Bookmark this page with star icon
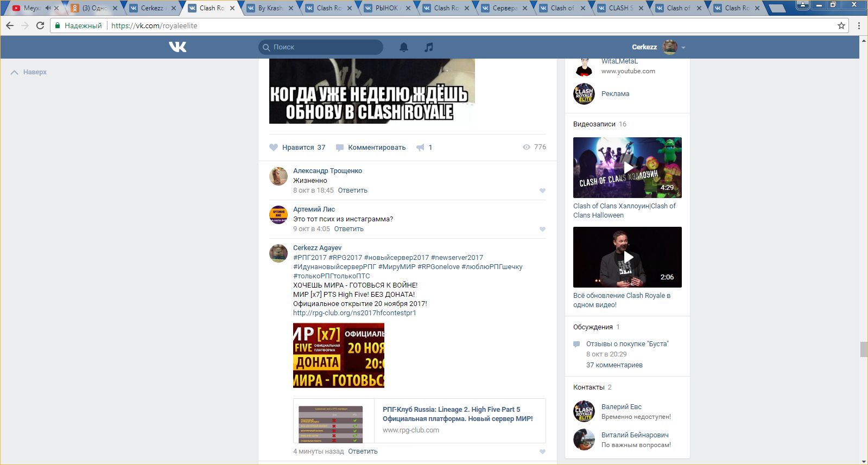 (x=841, y=26)
